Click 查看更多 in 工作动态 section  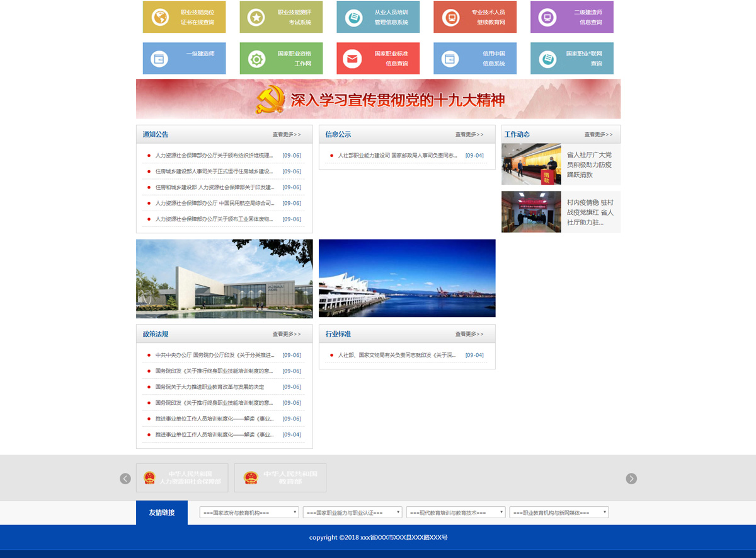(598, 134)
